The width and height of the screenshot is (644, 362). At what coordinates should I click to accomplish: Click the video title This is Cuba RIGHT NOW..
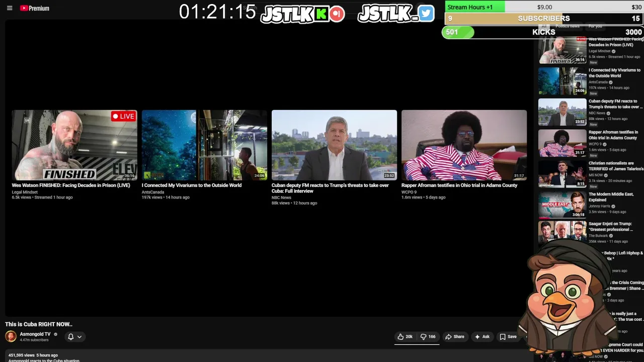[39, 324]
